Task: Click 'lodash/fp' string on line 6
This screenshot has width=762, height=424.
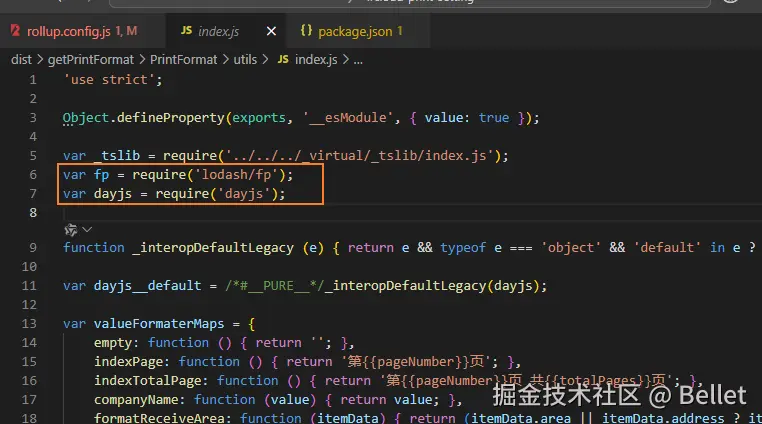Action: coord(237,175)
